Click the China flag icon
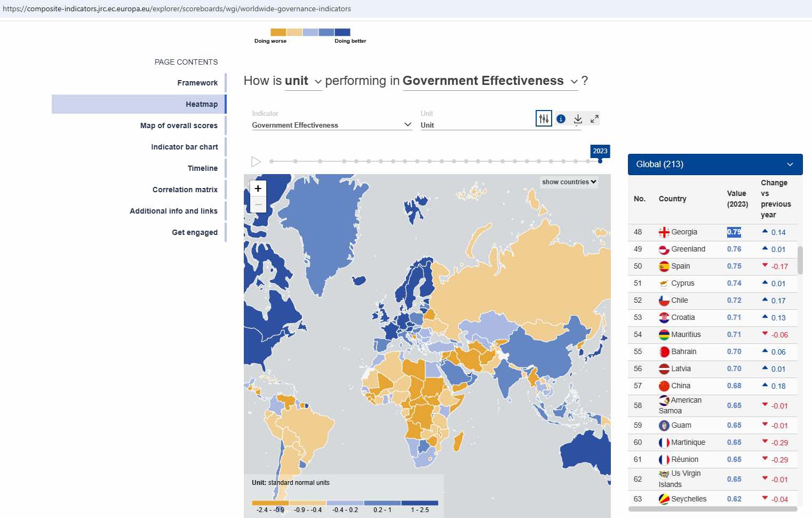The height and width of the screenshot is (518, 812). [x=664, y=386]
